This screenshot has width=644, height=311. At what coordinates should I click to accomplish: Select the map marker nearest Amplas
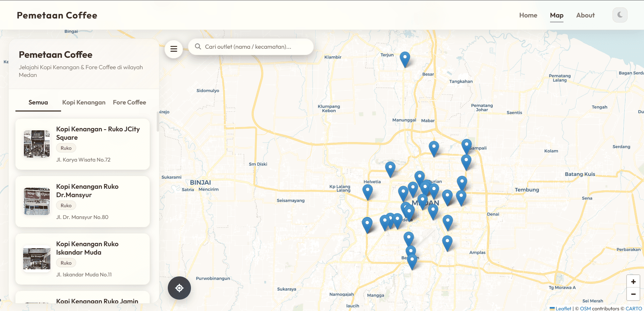point(447,243)
